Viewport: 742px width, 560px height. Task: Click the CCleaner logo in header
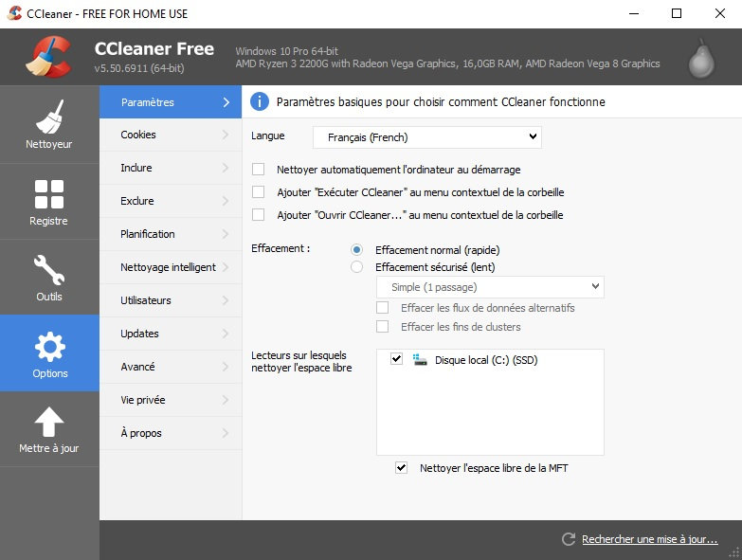click(x=45, y=56)
